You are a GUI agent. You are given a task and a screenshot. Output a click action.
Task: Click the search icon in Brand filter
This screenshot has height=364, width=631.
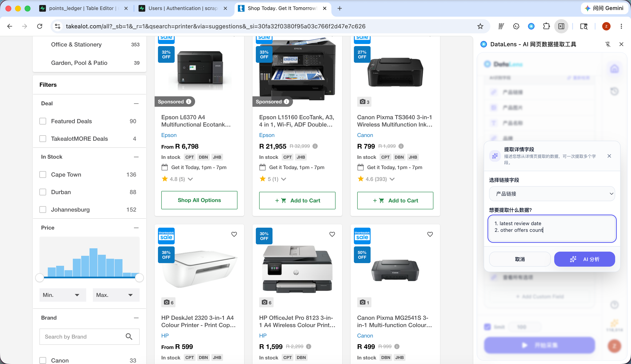(129, 337)
